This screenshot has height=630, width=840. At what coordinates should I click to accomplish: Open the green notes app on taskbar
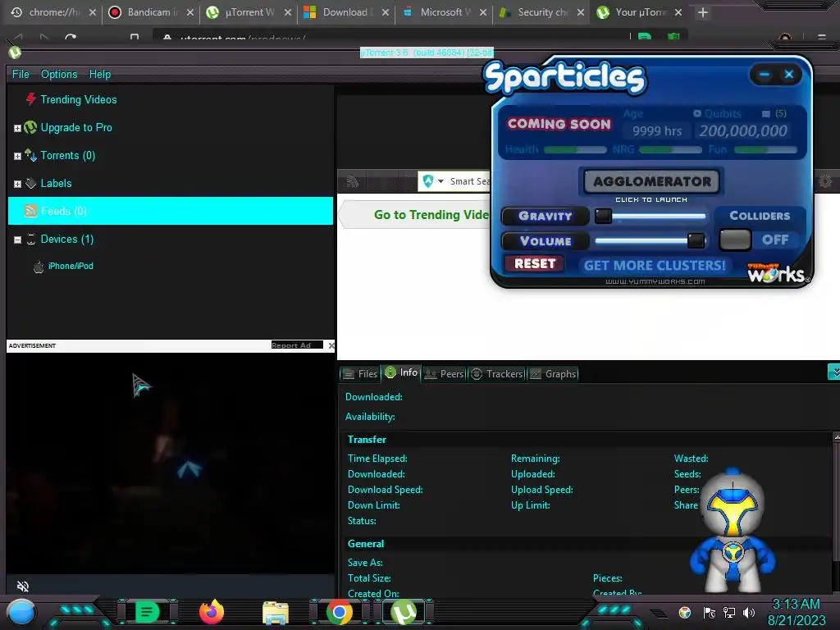(148, 612)
